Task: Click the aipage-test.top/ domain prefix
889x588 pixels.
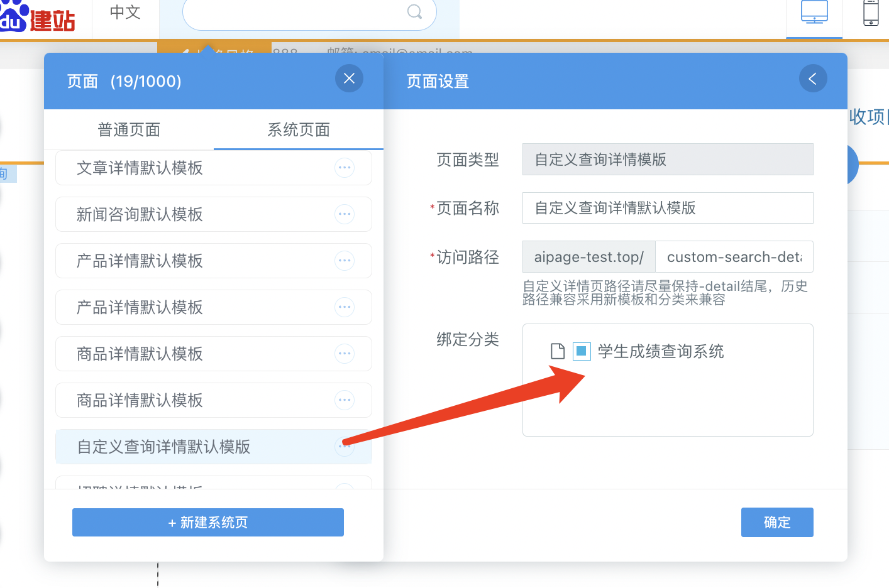Action: (x=589, y=257)
